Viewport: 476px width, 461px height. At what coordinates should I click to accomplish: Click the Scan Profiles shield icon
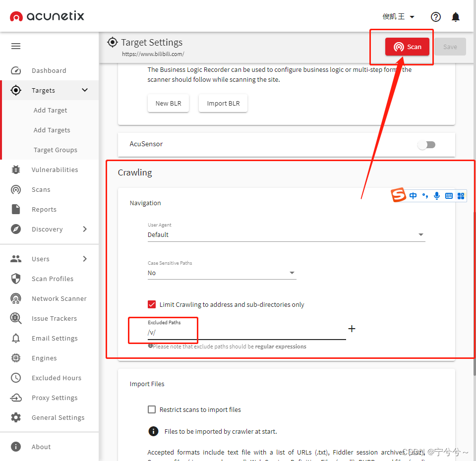pyautogui.click(x=16, y=279)
